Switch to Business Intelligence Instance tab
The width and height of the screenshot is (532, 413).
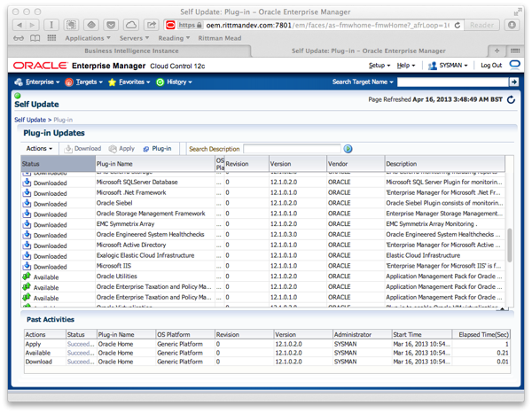click(x=131, y=51)
